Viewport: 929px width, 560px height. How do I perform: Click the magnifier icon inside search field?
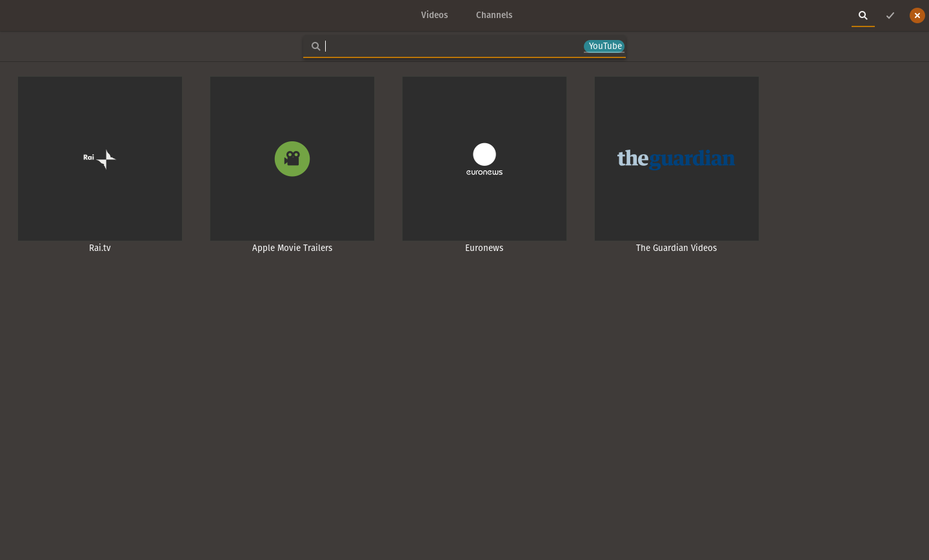pos(316,46)
